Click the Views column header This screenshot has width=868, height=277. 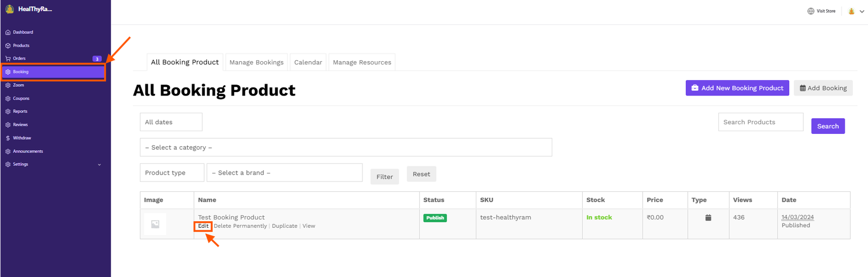743,200
